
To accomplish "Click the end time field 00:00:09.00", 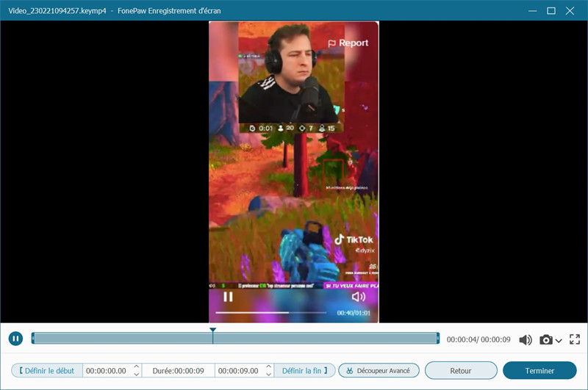I will point(238,371).
